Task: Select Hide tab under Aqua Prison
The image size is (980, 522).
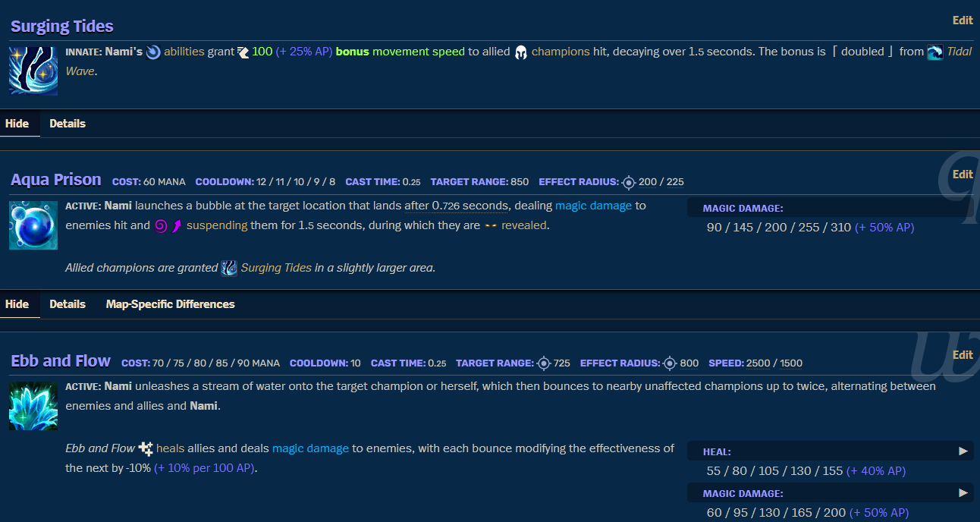Action: click(x=17, y=304)
